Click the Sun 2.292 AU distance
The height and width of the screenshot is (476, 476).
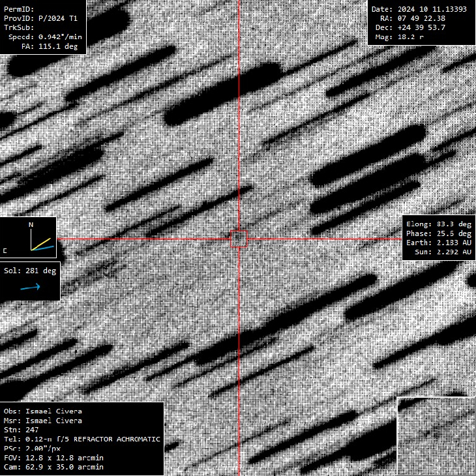point(443,251)
